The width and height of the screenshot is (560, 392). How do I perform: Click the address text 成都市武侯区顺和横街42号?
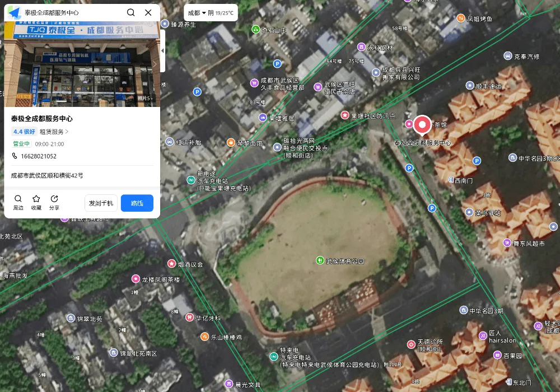(x=47, y=175)
